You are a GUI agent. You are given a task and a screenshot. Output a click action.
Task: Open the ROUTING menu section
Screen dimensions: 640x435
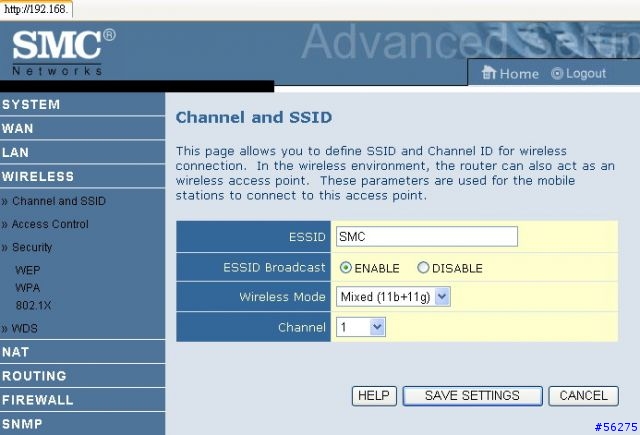click(82, 376)
